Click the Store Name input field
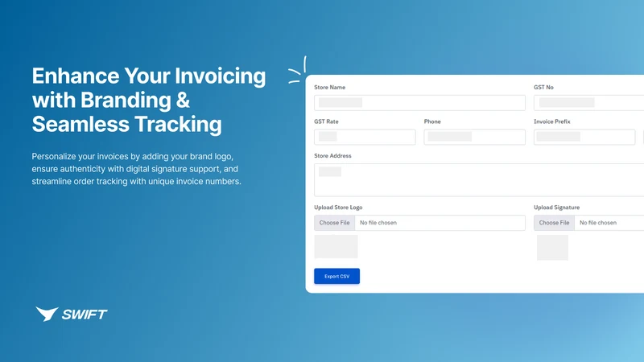 click(419, 103)
